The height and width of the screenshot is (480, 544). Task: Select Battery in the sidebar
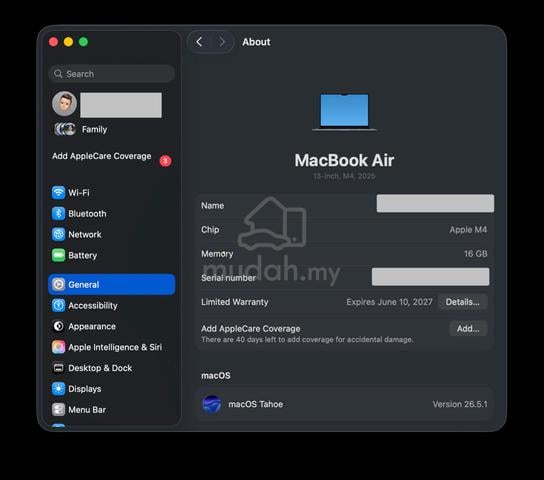point(112,255)
